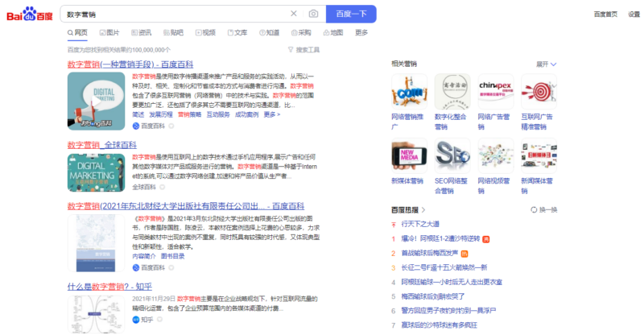Open camera image search icon
Image resolution: width=644 pixels, height=335 pixels.
[x=313, y=14]
